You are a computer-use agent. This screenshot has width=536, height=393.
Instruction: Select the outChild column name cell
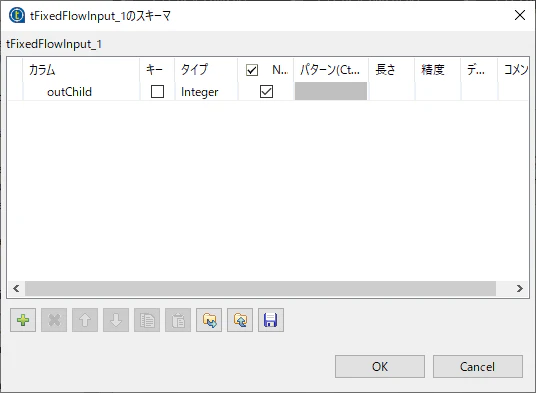pyautogui.click(x=81, y=92)
